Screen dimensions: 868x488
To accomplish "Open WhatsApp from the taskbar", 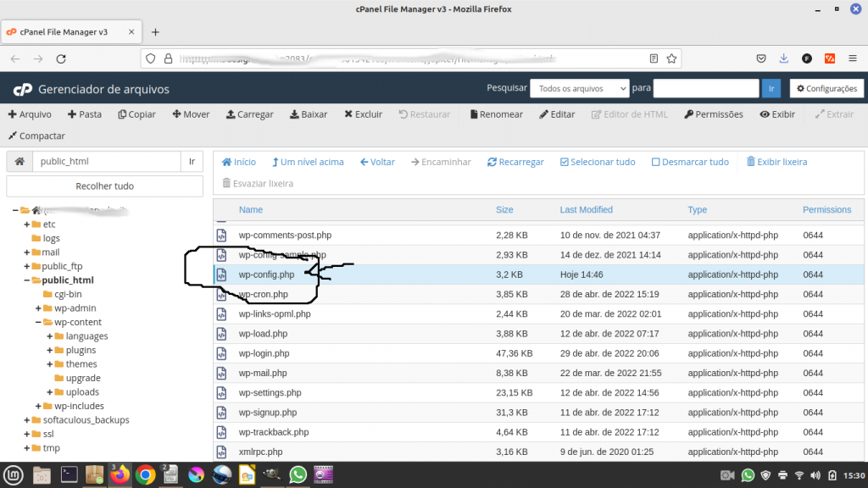I will point(298,476).
